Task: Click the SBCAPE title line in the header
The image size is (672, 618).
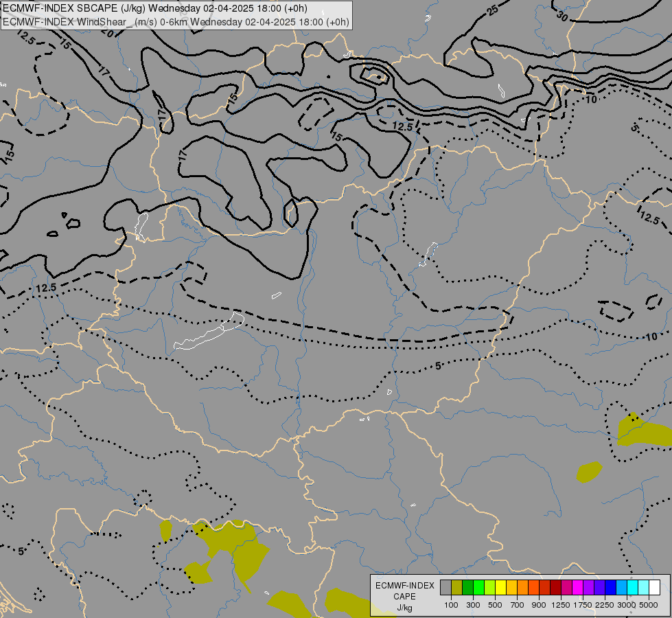Action: 154,8
